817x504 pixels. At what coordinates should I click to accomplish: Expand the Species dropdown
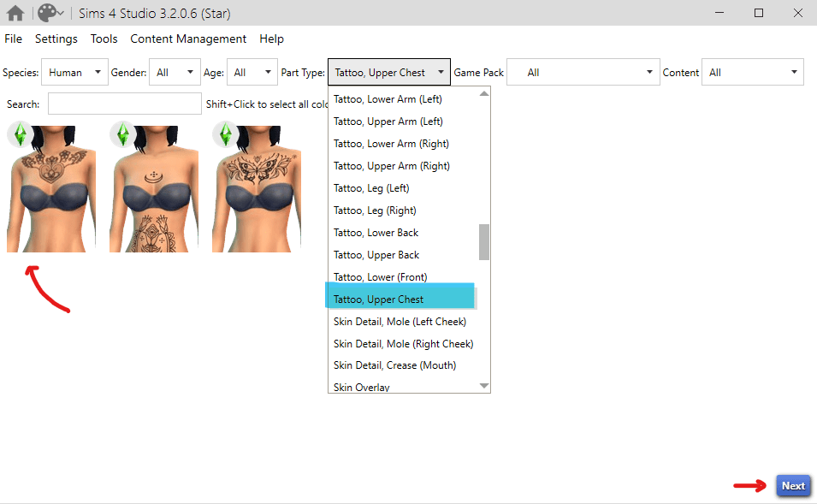click(74, 73)
